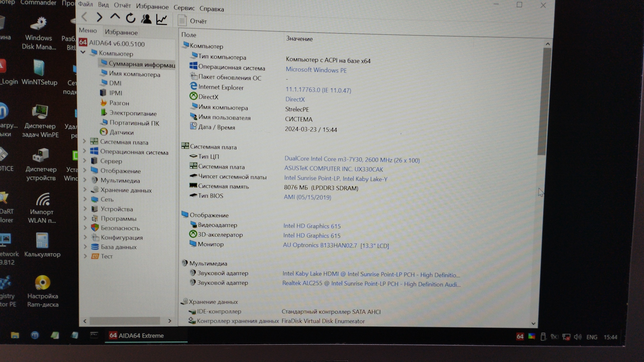This screenshot has width=644, height=362.
Task: Open Калькулятор desktop icon
Action: (x=42, y=245)
